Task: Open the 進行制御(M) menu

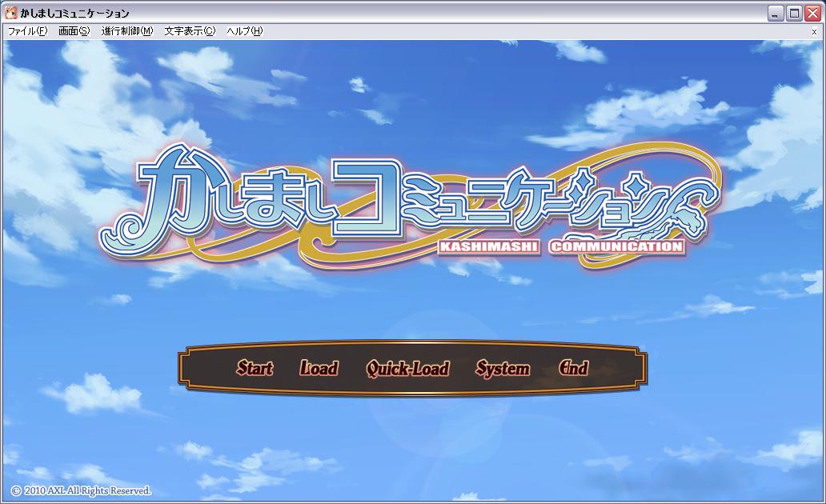Action: 127,31
